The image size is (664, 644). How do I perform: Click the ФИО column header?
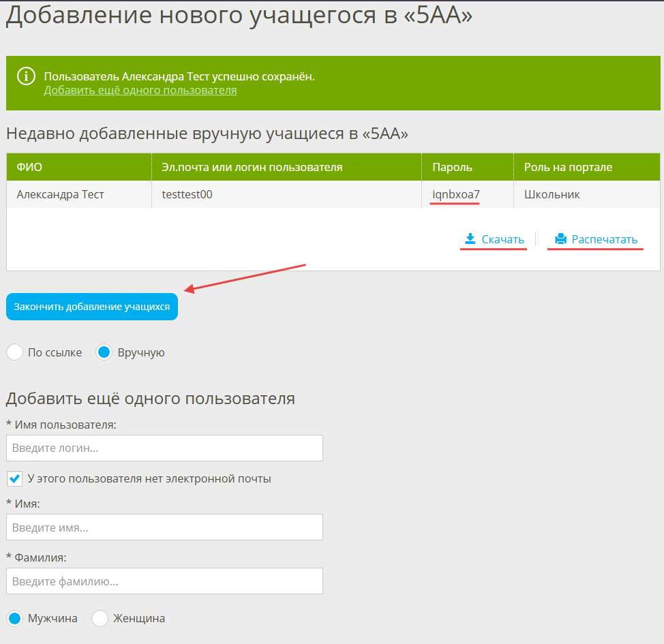tap(79, 167)
